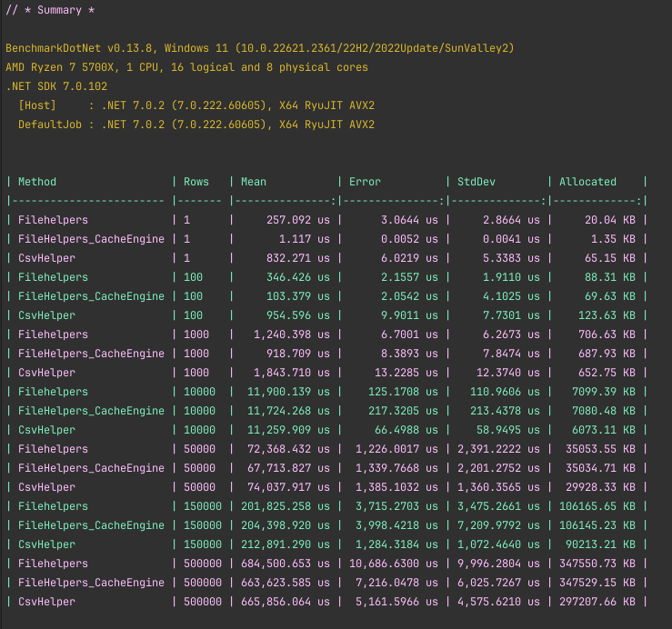Viewport: 672px width, 629px height.
Task: Click mean value 72,368.432 us
Action: [289, 449]
